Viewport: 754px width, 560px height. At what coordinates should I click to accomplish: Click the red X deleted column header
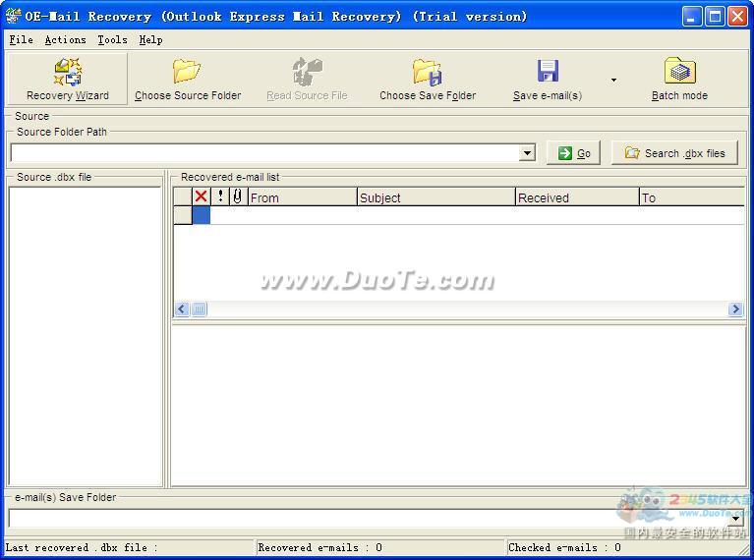[x=202, y=196]
